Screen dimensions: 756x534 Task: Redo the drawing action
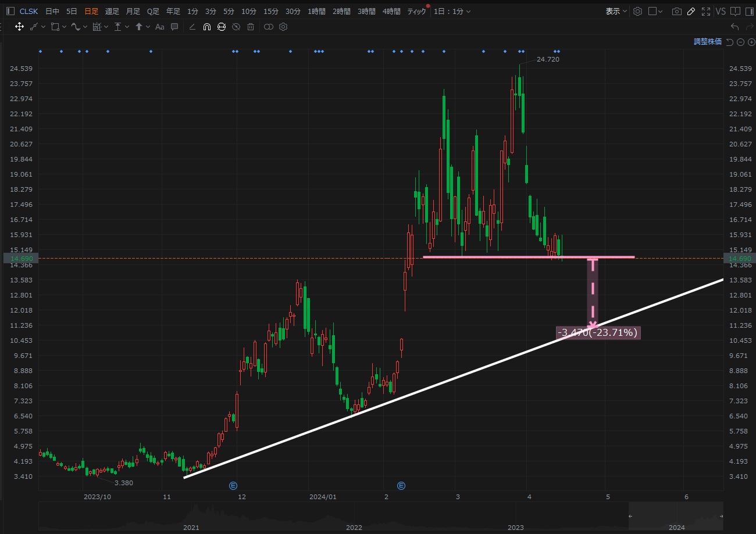click(x=750, y=27)
